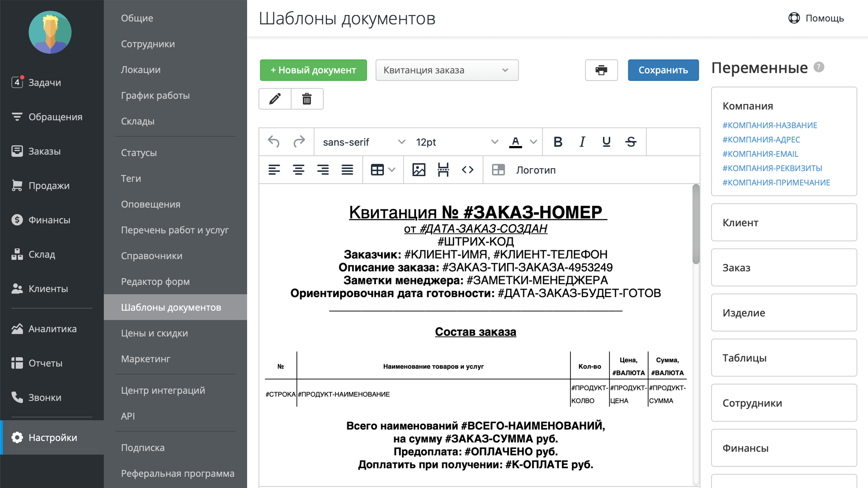Center-align the text

[298, 170]
